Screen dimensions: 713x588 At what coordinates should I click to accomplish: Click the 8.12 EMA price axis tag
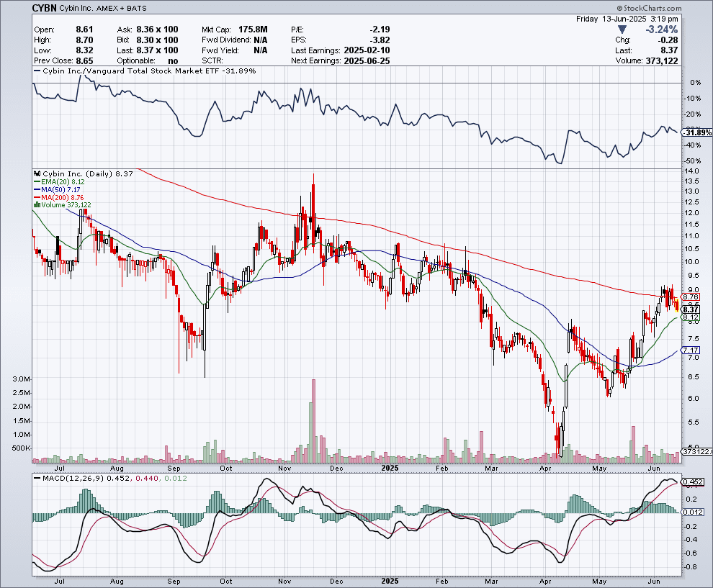click(x=691, y=317)
